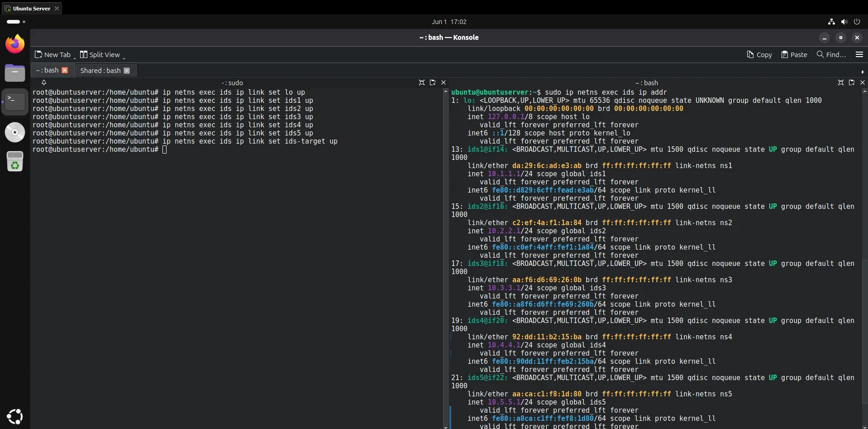
Task: Click the lightning quick-commands icon near tab bar
Action: pyautogui.click(x=863, y=72)
